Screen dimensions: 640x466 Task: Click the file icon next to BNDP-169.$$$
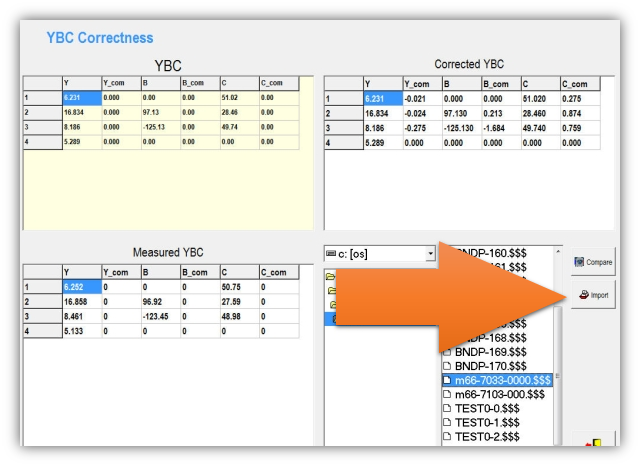point(448,352)
